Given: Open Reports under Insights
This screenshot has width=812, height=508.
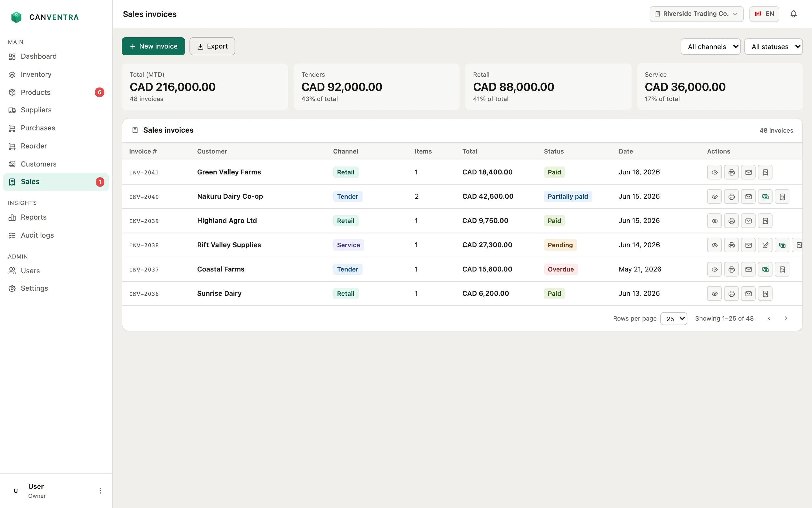Looking at the screenshot, I should click(x=56, y=217).
